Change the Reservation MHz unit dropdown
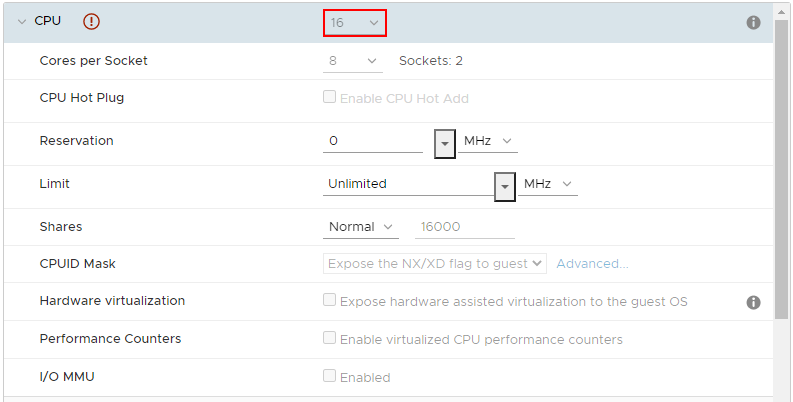The height and width of the screenshot is (402, 793). click(488, 142)
